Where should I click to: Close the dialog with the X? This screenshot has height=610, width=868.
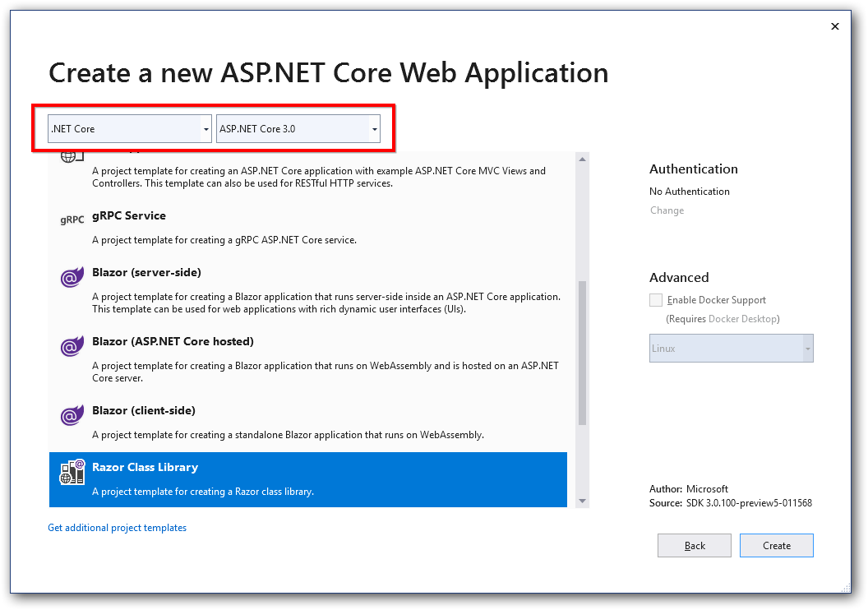(x=835, y=25)
